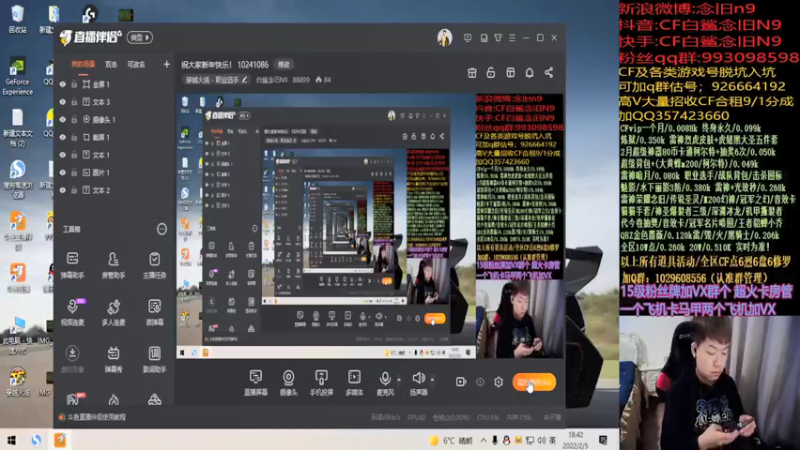Viewport: 800px width, 450px height.
Task: Open 斗鱼直播伴侣使用教程 tutorial link
Action: click(96, 417)
